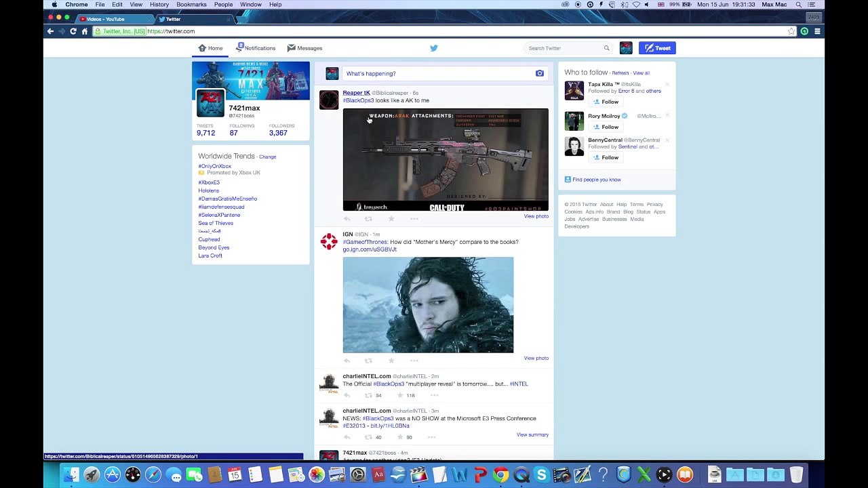Click the #XboxE3 trend link

coord(209,182)
